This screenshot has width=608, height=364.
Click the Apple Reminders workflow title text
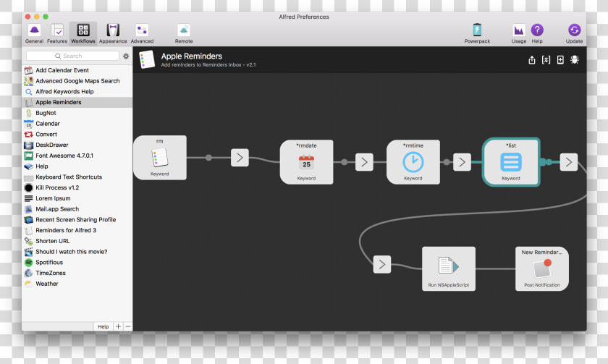coord(192,56)
